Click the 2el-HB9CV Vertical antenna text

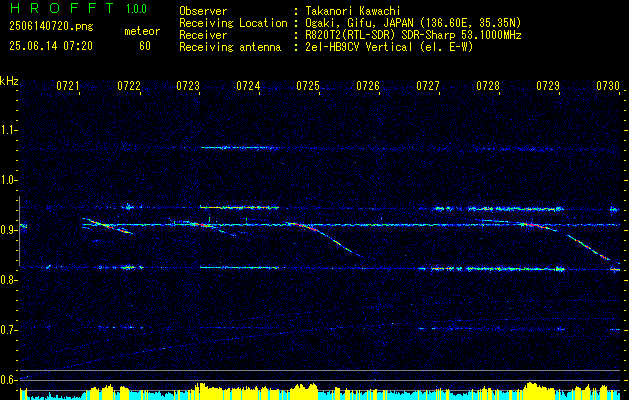(x=389, y=47)
